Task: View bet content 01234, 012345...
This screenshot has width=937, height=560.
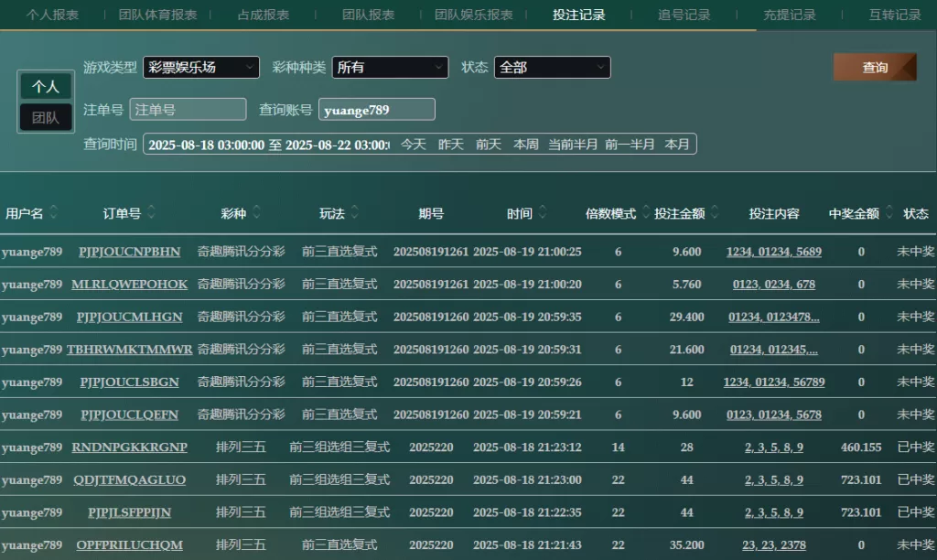Action: (x=774, y=350)
